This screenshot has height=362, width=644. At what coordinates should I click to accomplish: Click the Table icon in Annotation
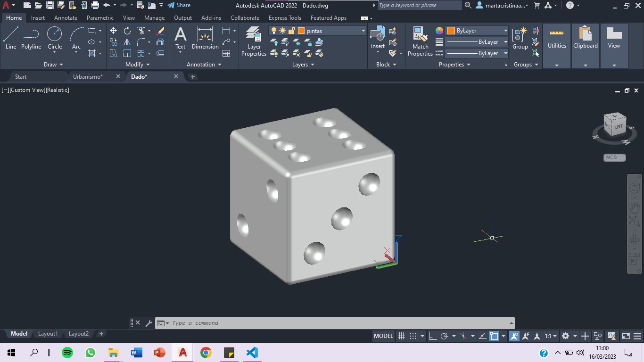[x=226, y=53]
